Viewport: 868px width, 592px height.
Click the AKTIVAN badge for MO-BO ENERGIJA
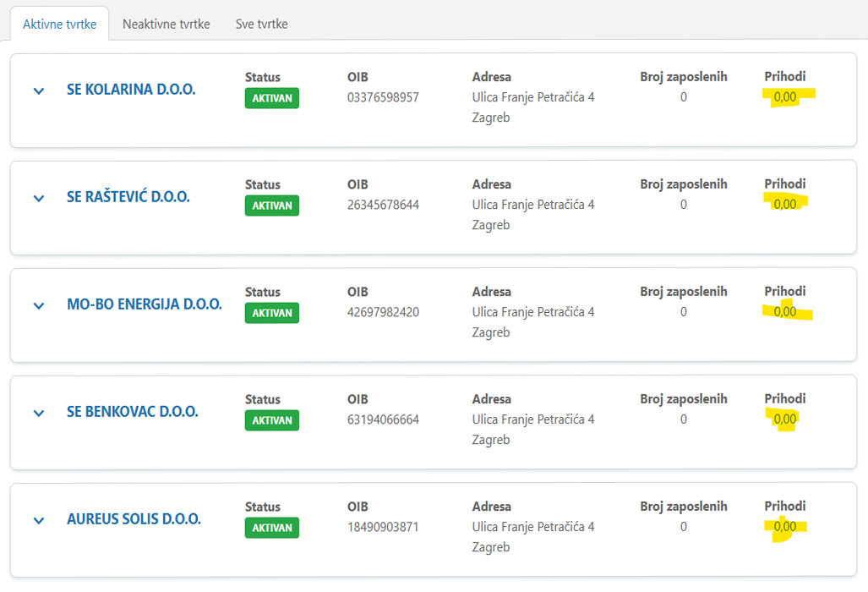271,313
